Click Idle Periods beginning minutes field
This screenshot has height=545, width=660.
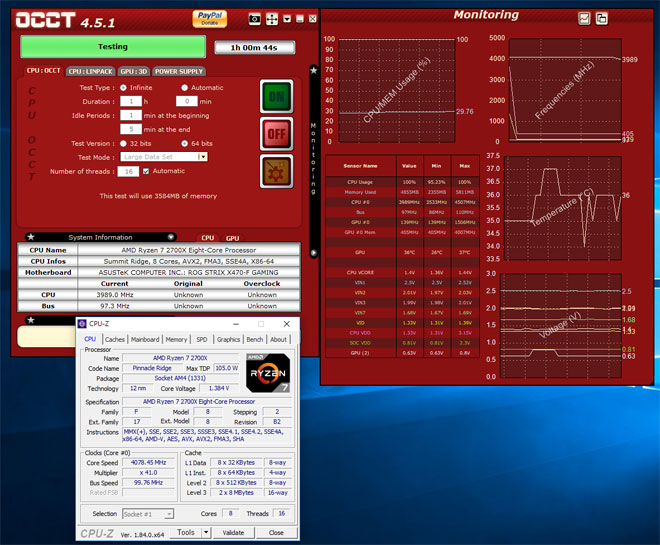point(131,115)
